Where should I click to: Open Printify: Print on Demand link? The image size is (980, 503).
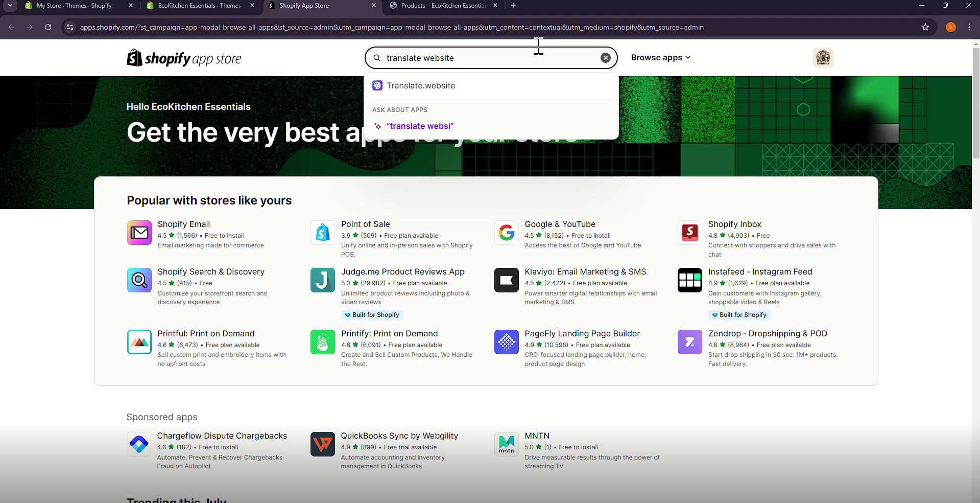tap(390, 333)
